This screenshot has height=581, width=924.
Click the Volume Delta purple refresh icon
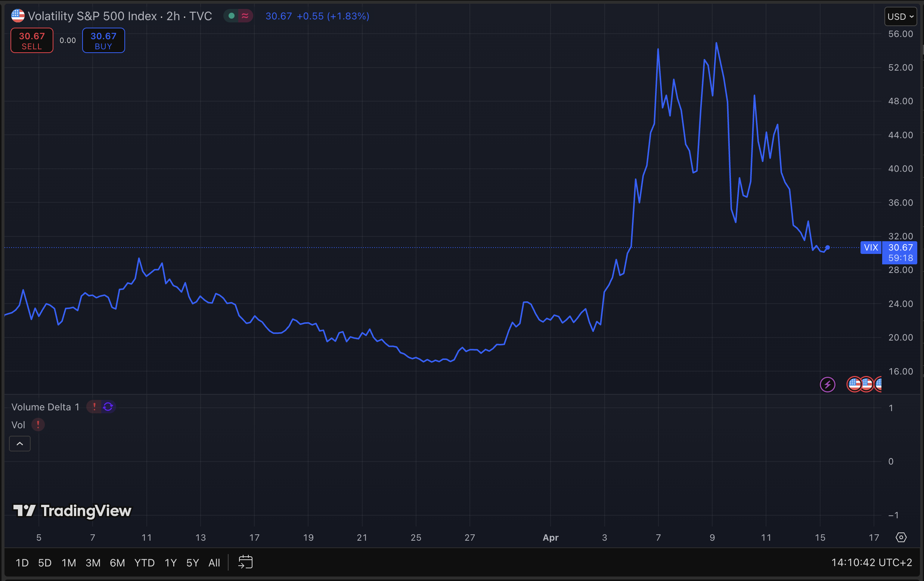click(108, 407)
